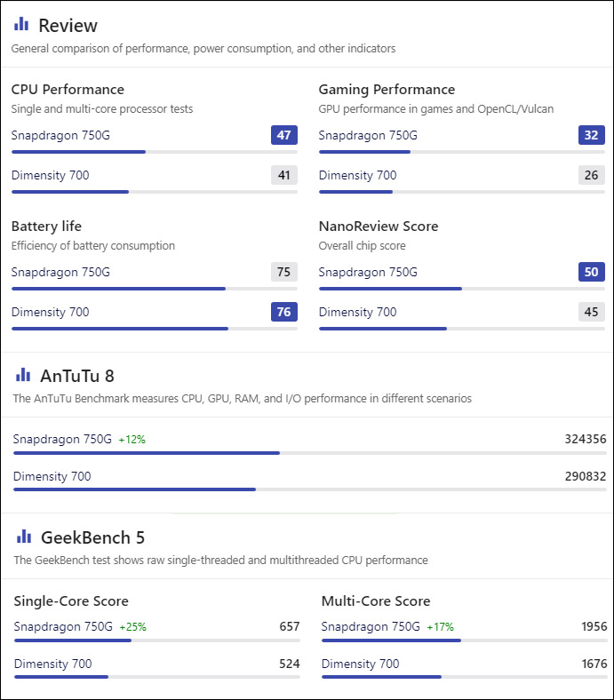
Task: Click the 76 Battery life score badge
Action: (x=284, y=312)
